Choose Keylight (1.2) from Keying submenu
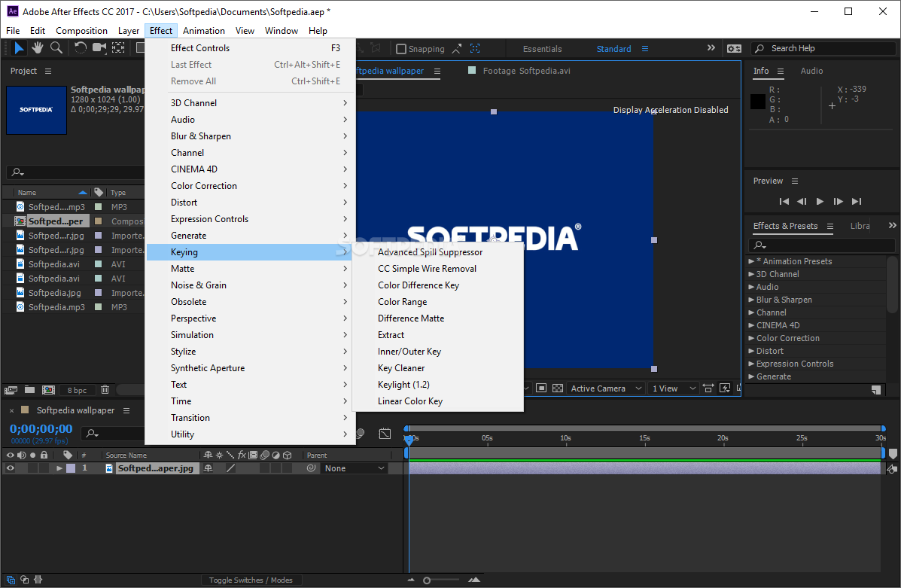The image size is (901, 588). pyautogui.click(x=403, y=385)
